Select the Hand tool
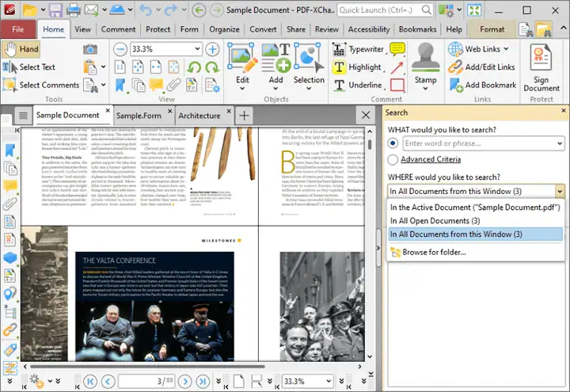 [x=21, y=49]
